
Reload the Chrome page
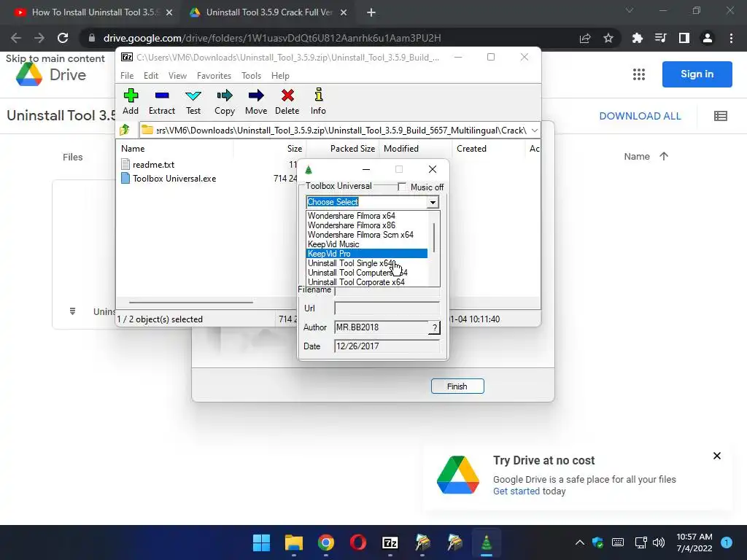tap(63, 38)
